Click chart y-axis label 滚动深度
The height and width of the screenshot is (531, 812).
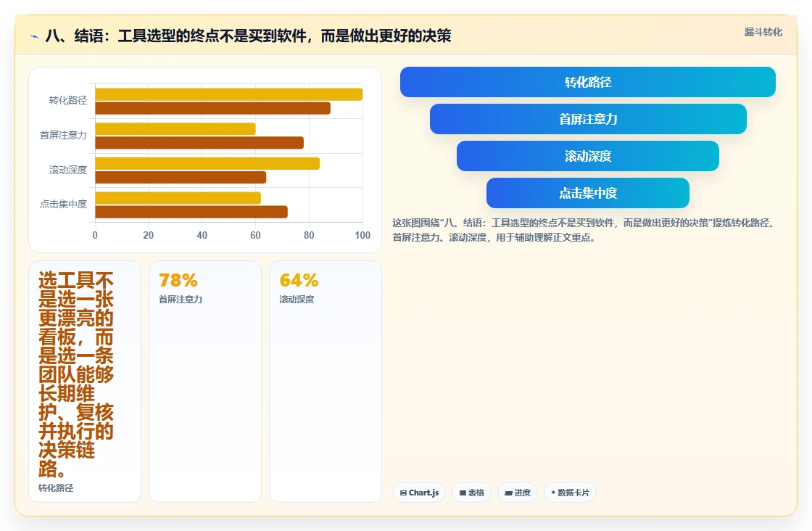click(x=68, y=170)
